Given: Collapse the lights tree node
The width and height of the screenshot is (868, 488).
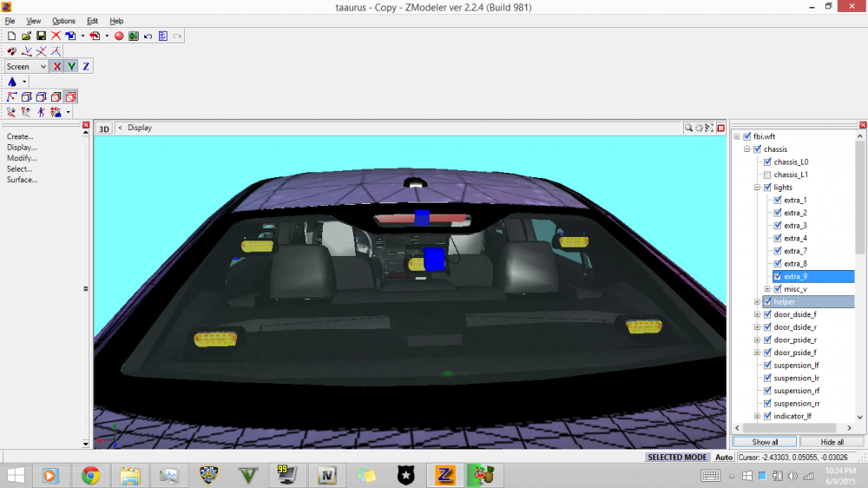Looking at the screenshot, I should 757,188.
